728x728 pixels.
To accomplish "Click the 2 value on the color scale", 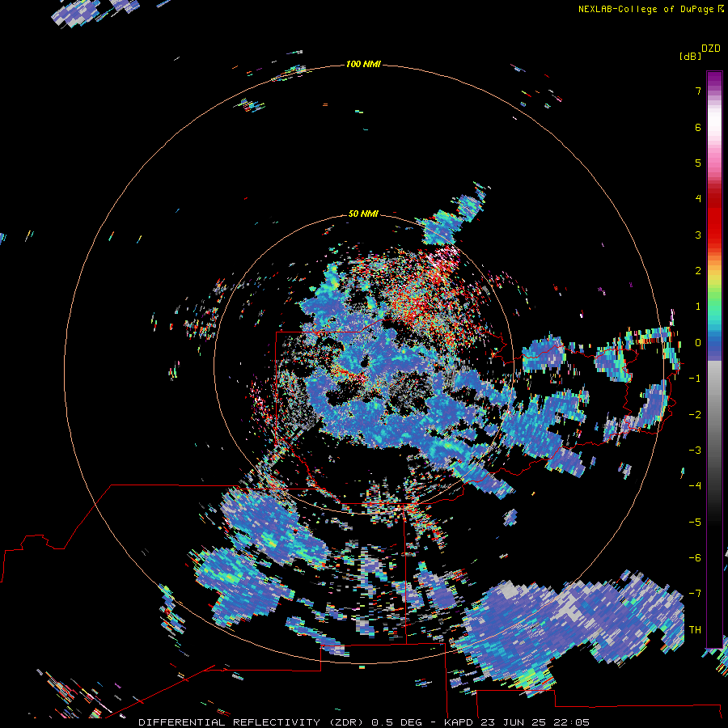I will point(698,271).
